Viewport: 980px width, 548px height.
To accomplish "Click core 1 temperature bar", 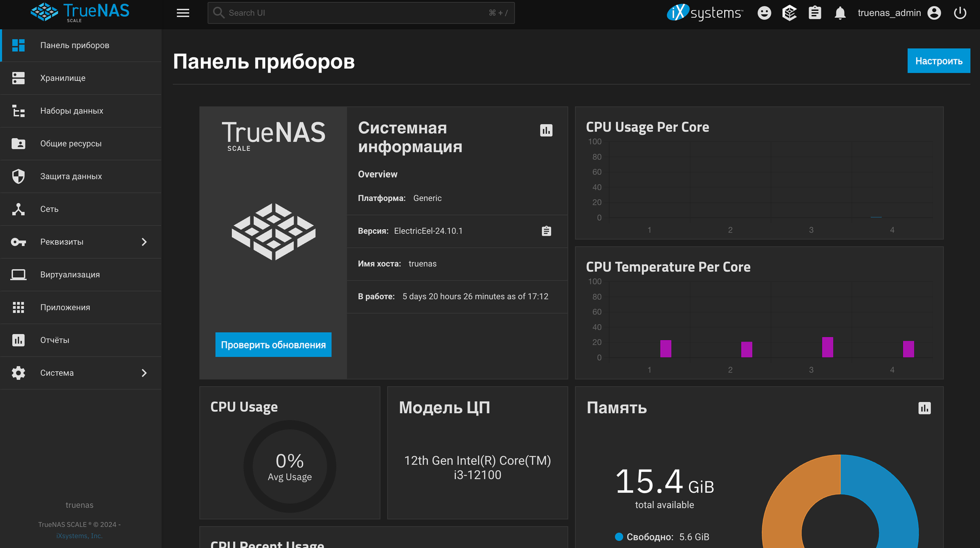I will 665,349.
